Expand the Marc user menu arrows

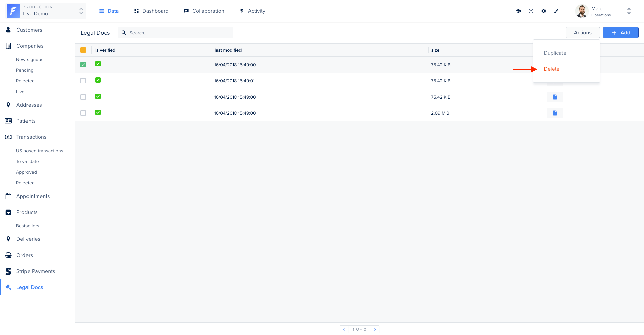629,11
